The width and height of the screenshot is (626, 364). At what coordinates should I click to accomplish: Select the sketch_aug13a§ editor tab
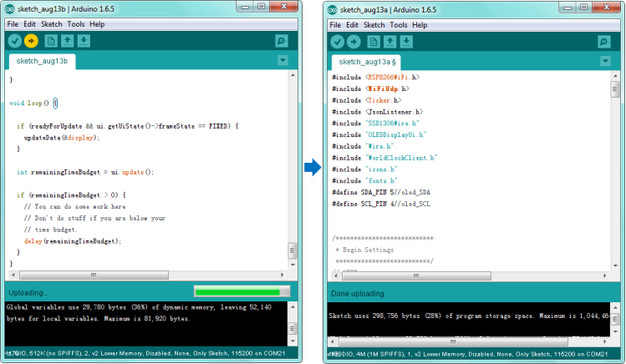(367, 62)
